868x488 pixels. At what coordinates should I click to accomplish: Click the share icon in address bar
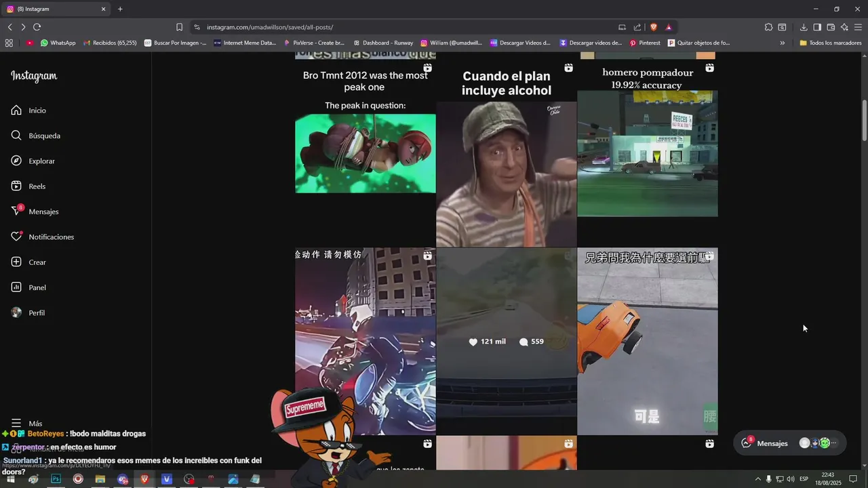[x=637, y=27]
